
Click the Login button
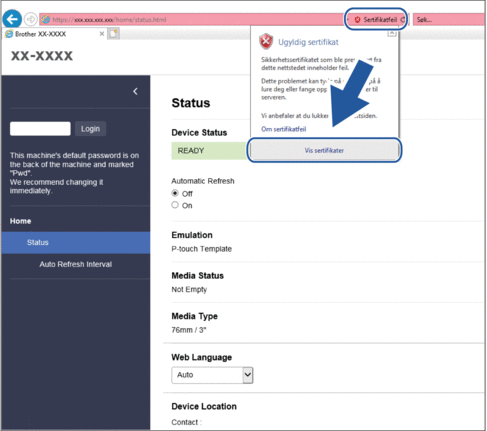pyautogui.click(x=90, y=129)
